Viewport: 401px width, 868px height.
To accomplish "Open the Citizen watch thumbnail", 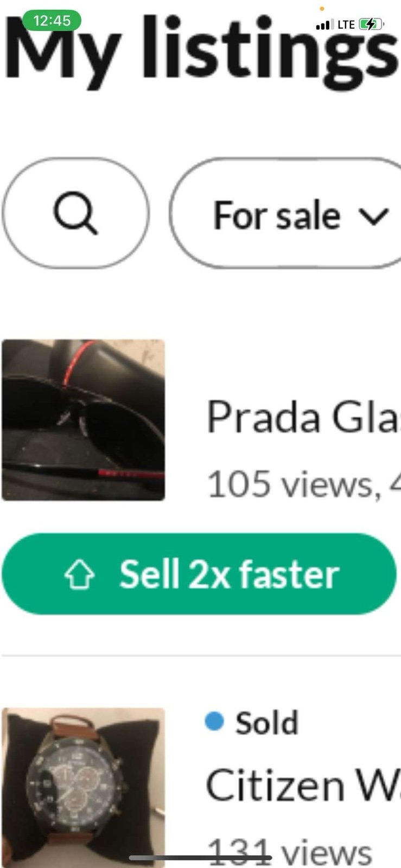I will [83, 788].
